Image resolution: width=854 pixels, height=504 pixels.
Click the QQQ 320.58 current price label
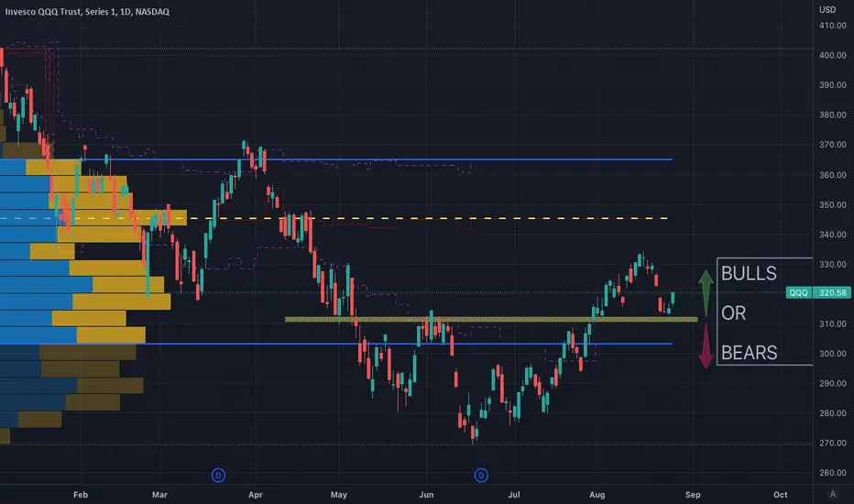pos(818,292)
